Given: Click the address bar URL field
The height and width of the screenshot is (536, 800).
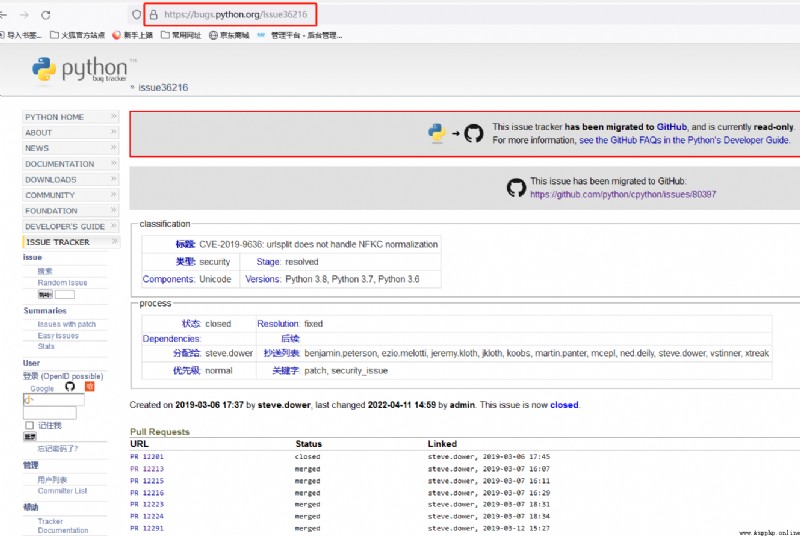Looking at the screenshot, I should click(x=236, y=15).
